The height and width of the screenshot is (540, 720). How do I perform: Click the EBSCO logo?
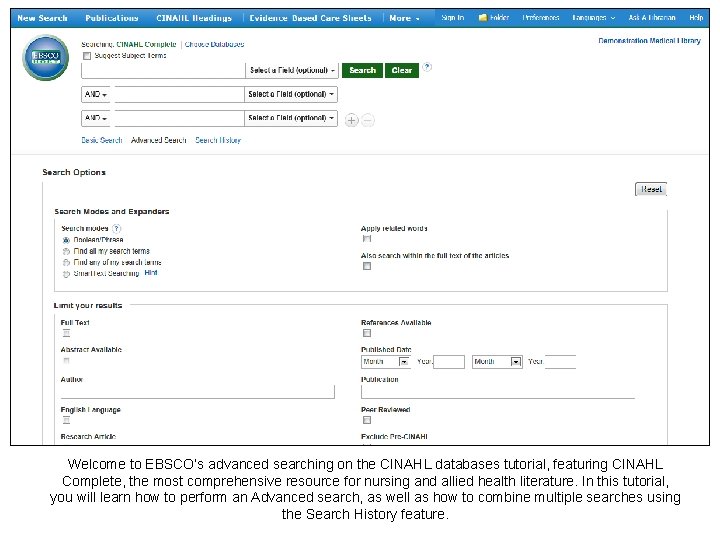[x=45, y=58]
